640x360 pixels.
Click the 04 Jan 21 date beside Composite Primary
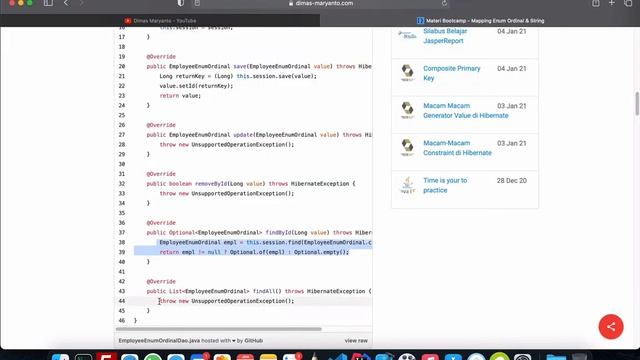coord(511,69)
